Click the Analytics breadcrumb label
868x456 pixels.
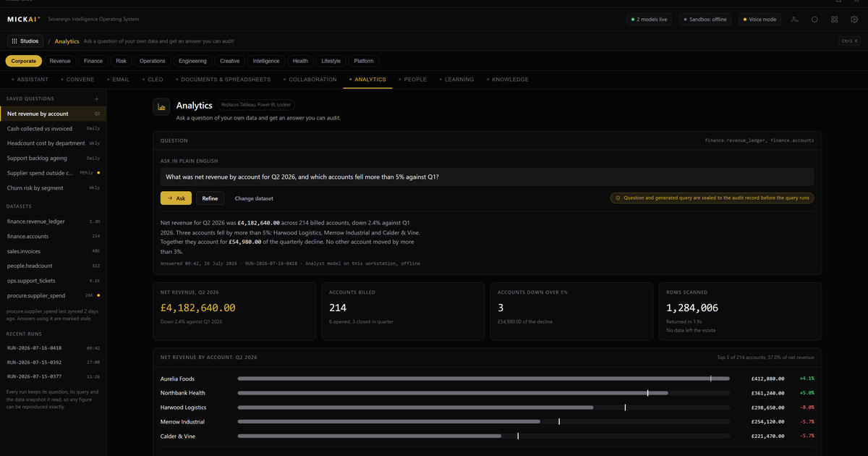pos(67,41)
